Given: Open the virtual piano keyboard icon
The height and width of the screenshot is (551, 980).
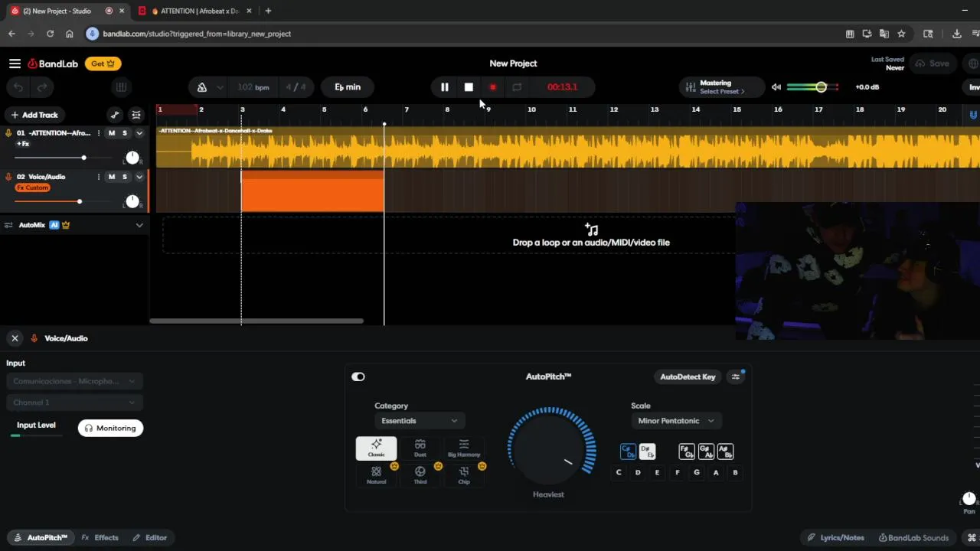Looking at the screenshot, I should pos(121,87).
